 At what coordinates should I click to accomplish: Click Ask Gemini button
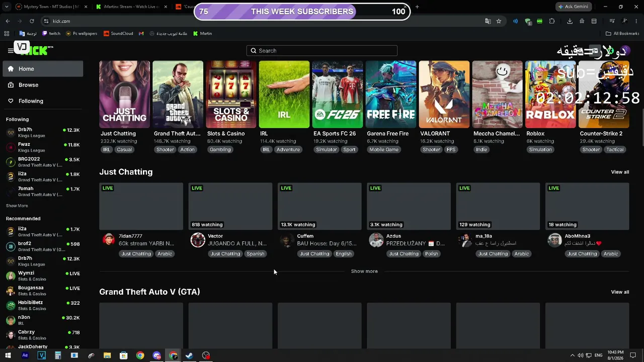pos(573,7)
